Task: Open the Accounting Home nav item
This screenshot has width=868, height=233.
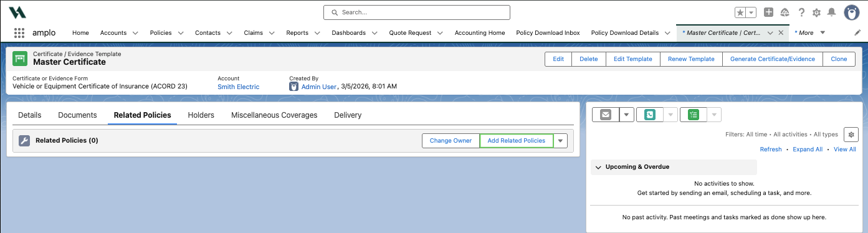Action: 480,32
